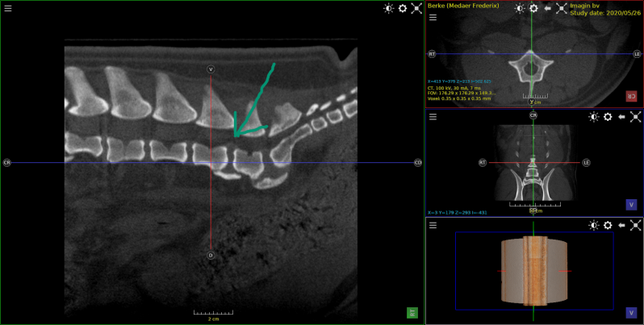The image size is (644, 325).
Task: Click the left arrow icon in 3D view
Action: click(621, 225)
